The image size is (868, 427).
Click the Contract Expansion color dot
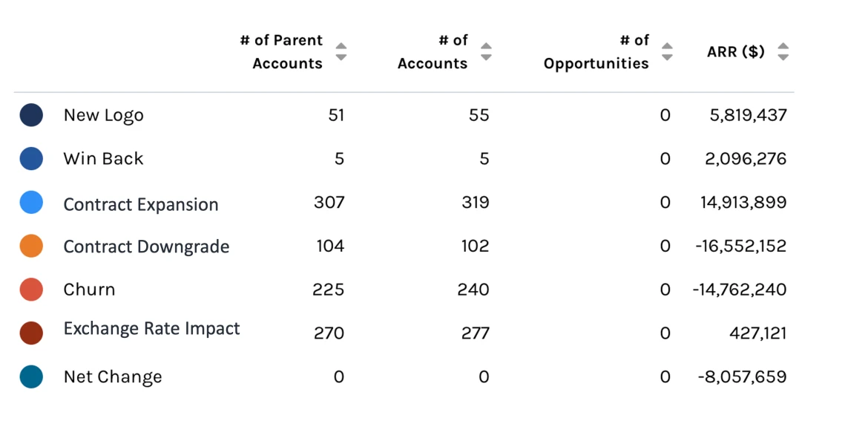coord(31,202)
